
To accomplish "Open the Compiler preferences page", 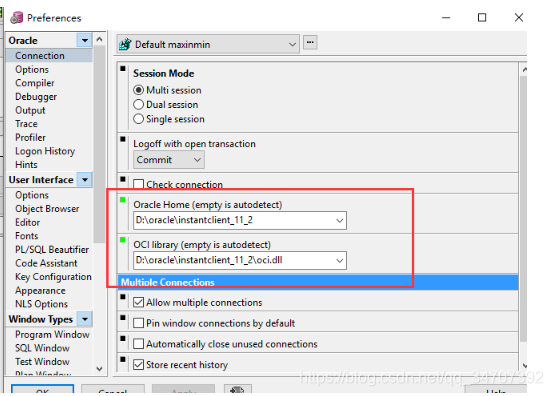I will (x=35, y=83).
